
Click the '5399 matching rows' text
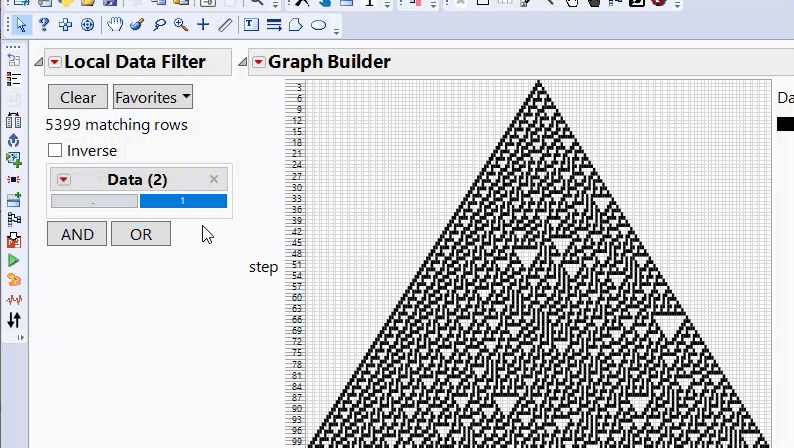coord(116,125)
